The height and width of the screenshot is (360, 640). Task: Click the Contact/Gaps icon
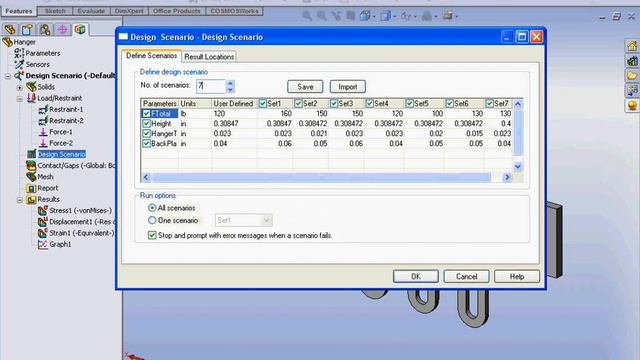click(31, 165)
